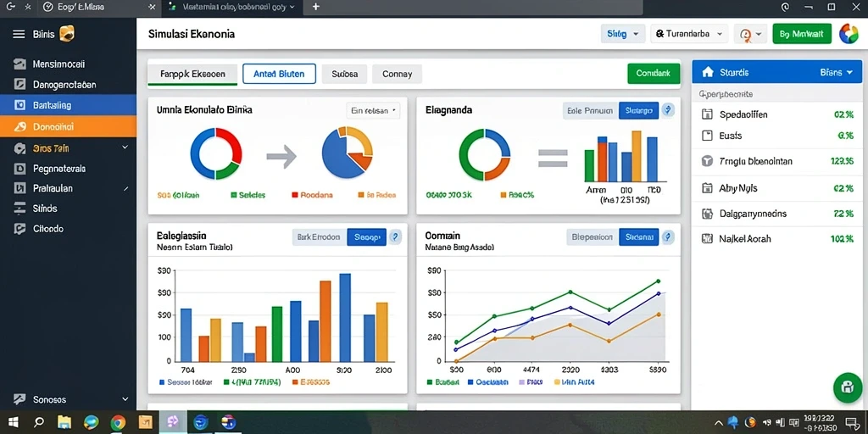This screenshot has width=868, height=434.
Task: Switch to the Antad Biuten tab
Action: pyautogui.click(x=279, y=74)
